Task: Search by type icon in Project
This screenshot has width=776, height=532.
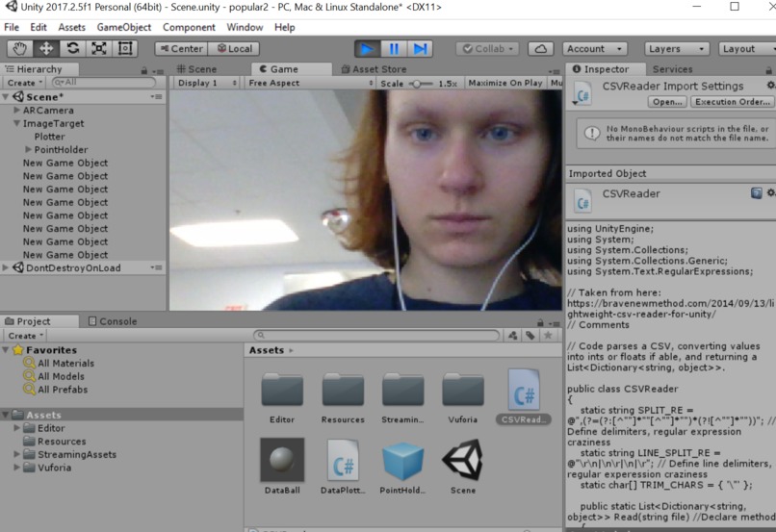Action: [513, 336]
